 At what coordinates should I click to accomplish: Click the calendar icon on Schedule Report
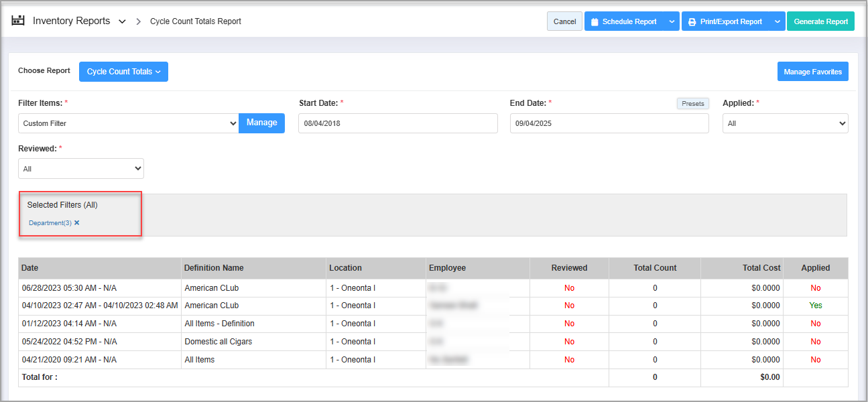(x=595, y=22)
